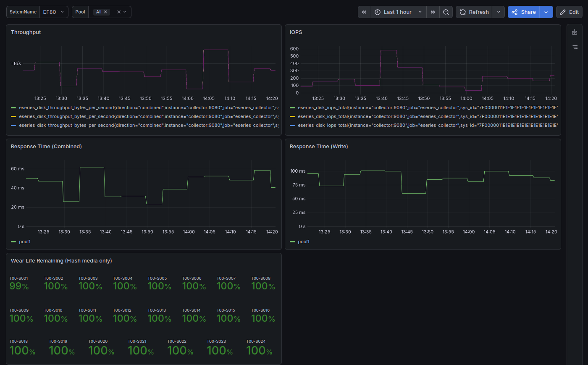The height and width of the screenshot is (365, 588).
Task: Click the 60 ms axis label
Action: pyautogui.click(x=18, y=169)
